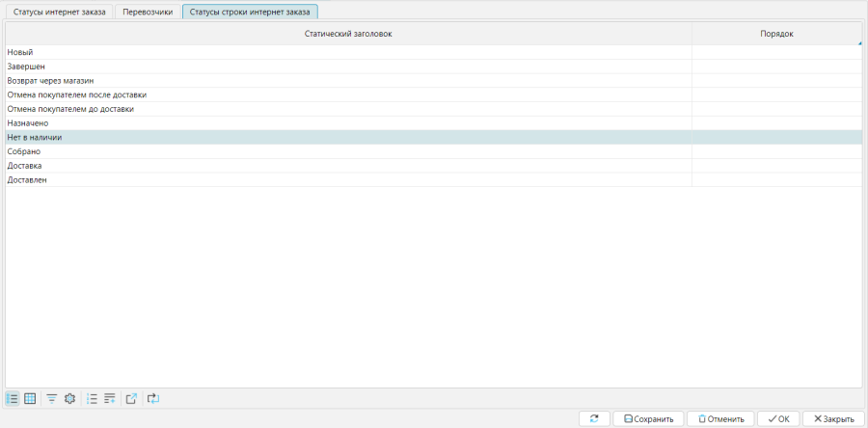Click the refresh button at bottom
This screenshot has height=428, width=868.
[594, 418]
